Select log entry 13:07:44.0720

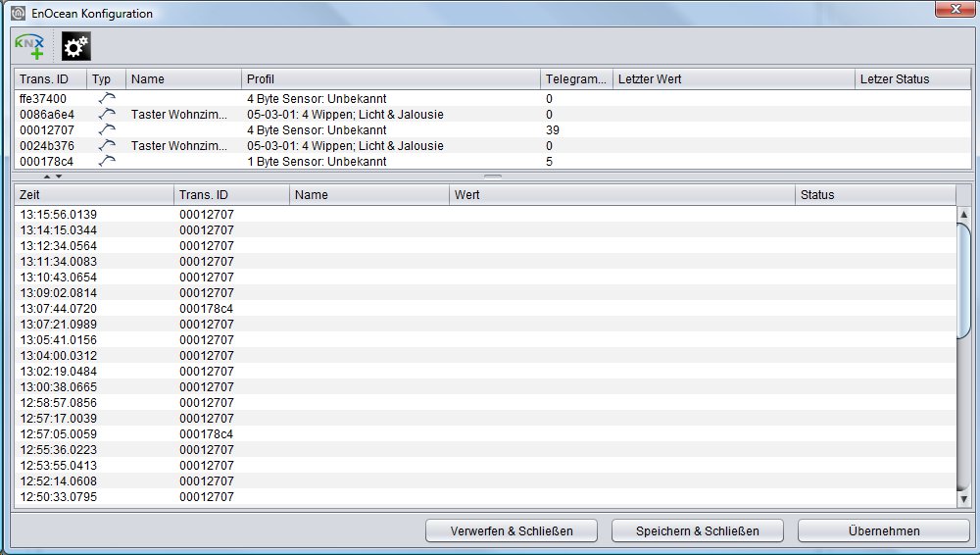pyautogui.click(x=486, y=308)
